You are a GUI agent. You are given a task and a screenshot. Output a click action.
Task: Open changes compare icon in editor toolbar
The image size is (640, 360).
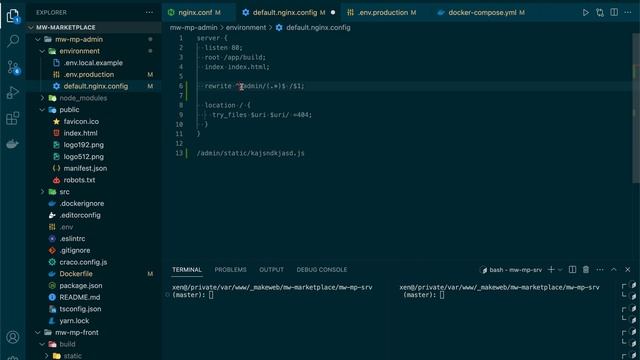point(600,12)
